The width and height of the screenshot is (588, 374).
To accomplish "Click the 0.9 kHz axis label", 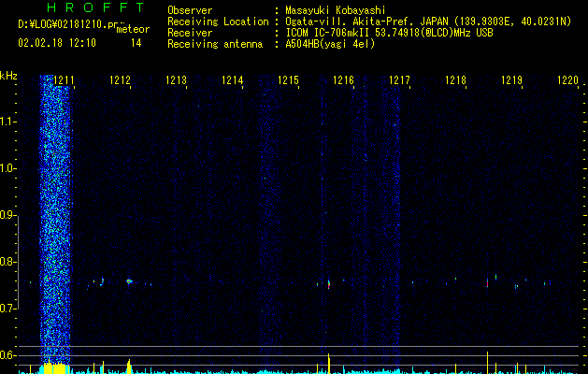I will coord(7,215).
